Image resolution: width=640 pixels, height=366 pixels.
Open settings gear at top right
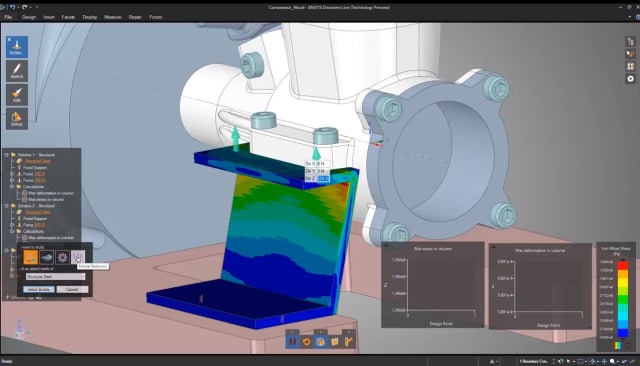coord(631,79)
